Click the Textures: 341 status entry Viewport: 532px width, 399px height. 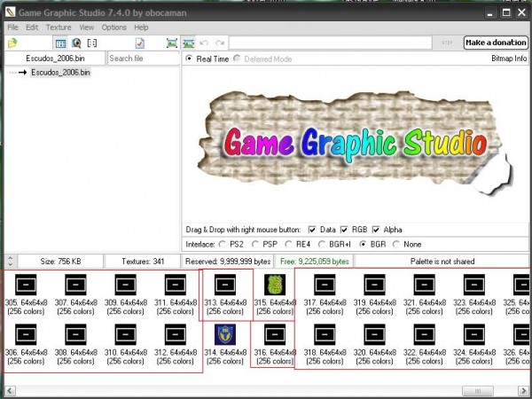(143, 262)
